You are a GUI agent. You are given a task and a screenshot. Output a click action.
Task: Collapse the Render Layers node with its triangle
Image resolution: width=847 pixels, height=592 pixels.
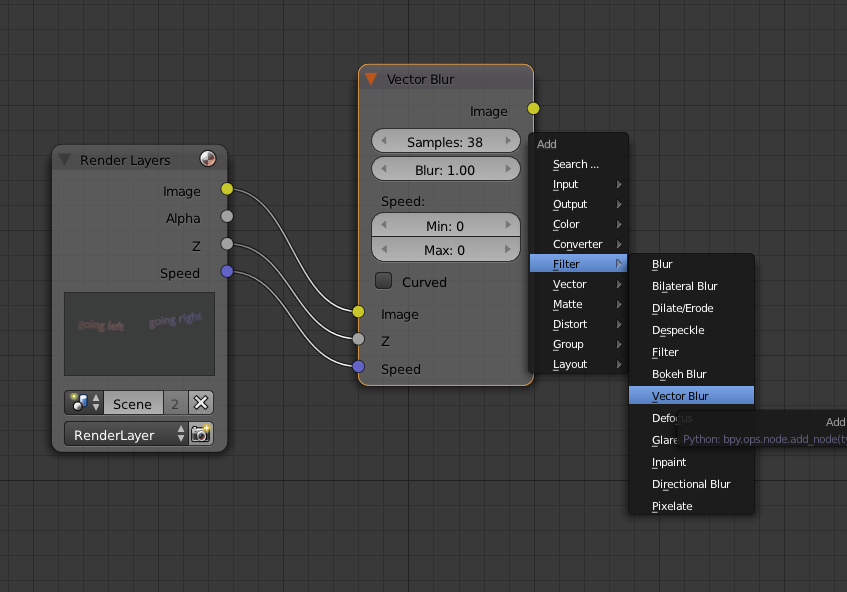tap(65, 160)
